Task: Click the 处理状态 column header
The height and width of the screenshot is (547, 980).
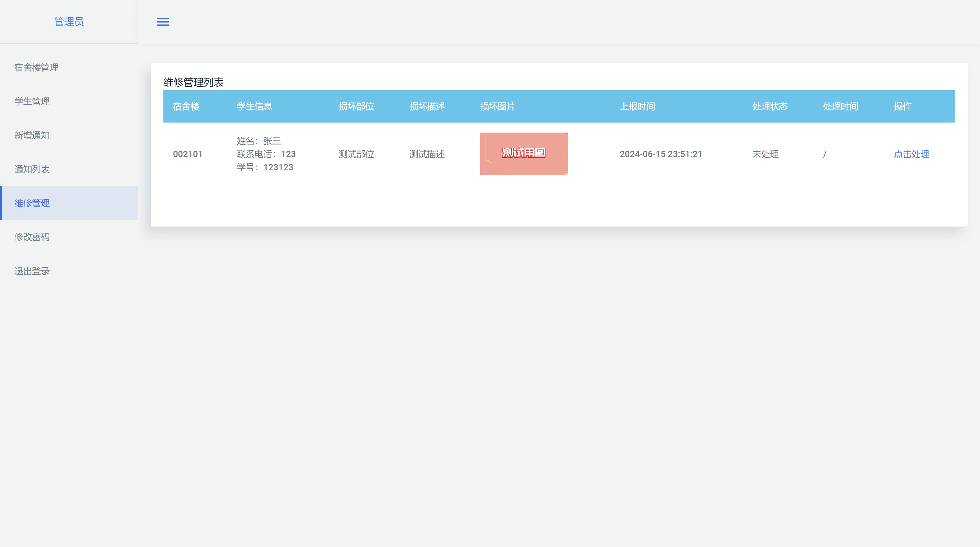Action: 769,107
